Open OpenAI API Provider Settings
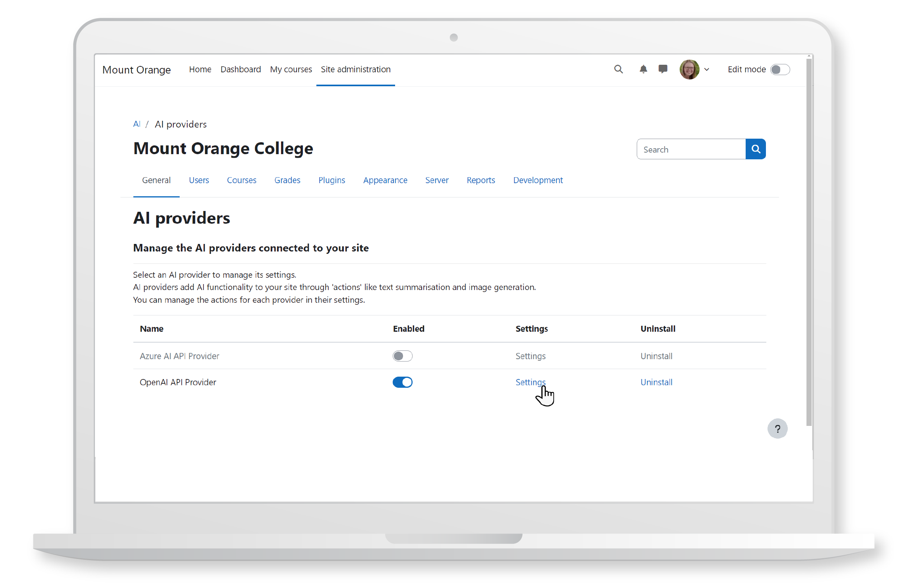Viewport: 911px width, 588px height. tap(530, 381)
